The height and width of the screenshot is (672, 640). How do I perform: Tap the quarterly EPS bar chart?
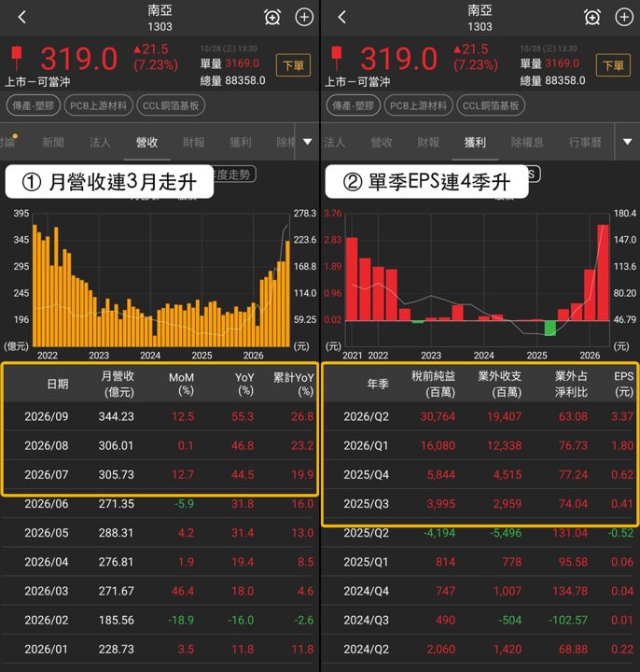pos(478,280)
